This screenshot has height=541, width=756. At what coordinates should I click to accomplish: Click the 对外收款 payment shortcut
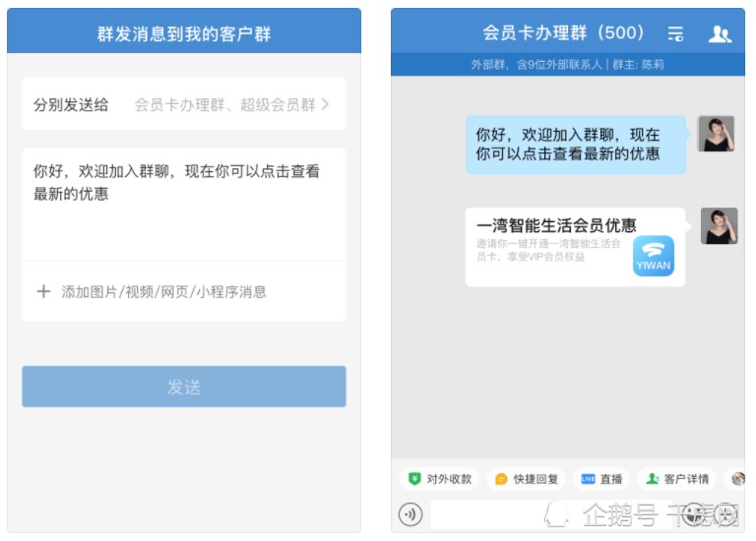(x=440, y=479)
